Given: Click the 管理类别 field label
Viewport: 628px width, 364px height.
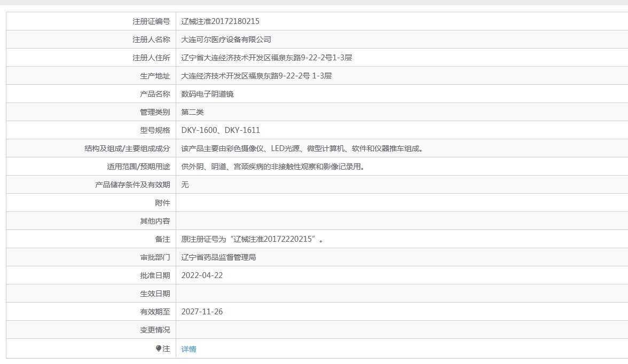Looking at the screenshot, I should [155, 112].
